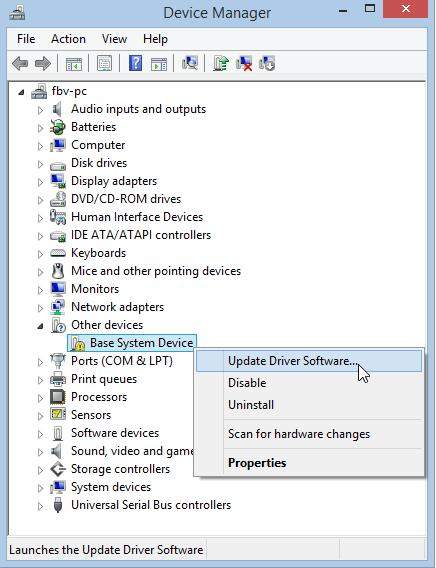Viewport: 436px width, 568px height.
Task: Click the status bar Launches Update Driver text
Action: (106, 550)
